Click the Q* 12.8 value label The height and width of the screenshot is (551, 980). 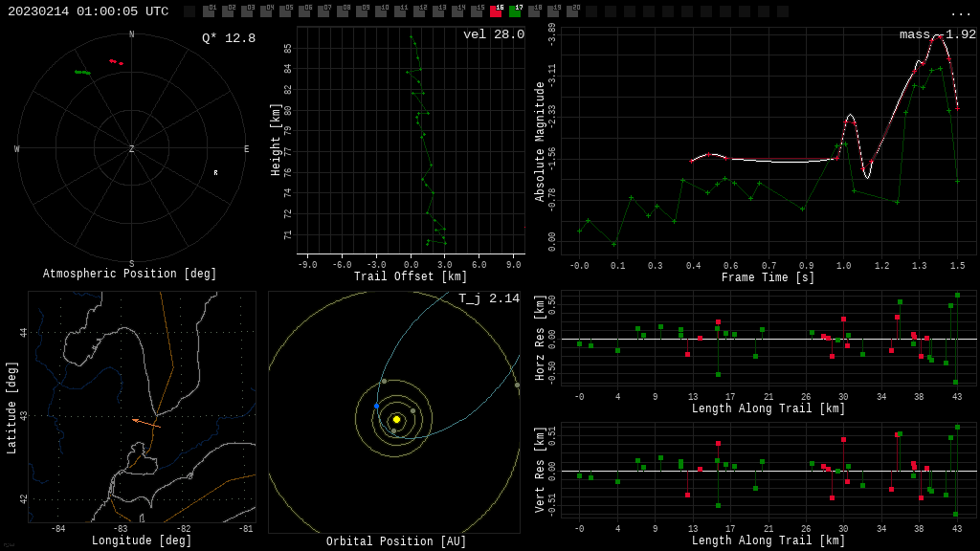click(228, 38)
